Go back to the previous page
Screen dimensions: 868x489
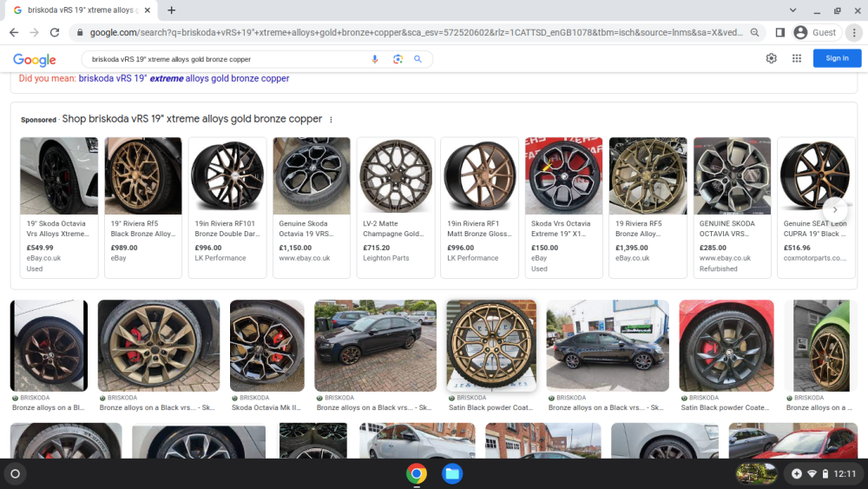pyautogui.click(x=14, y=33)
